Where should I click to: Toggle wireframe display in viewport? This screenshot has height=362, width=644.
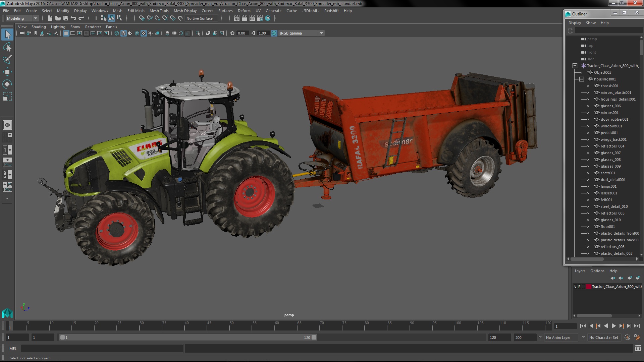[x=117, y=33]
